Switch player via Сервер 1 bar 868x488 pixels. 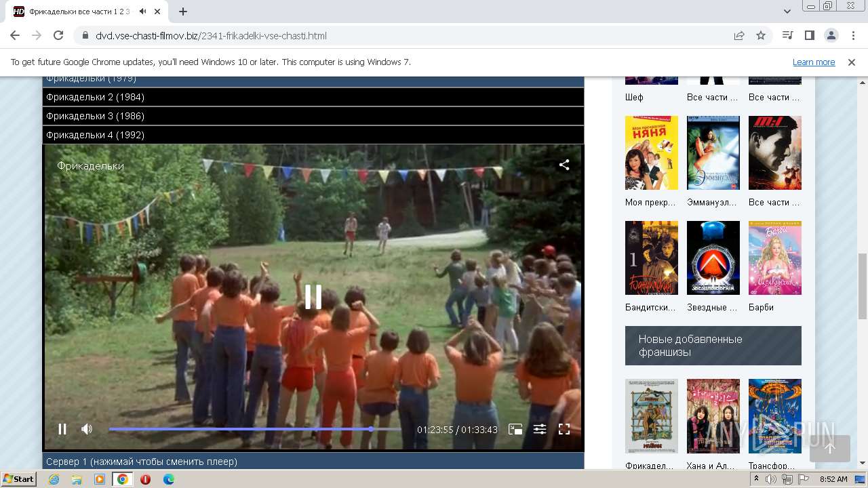313,462
